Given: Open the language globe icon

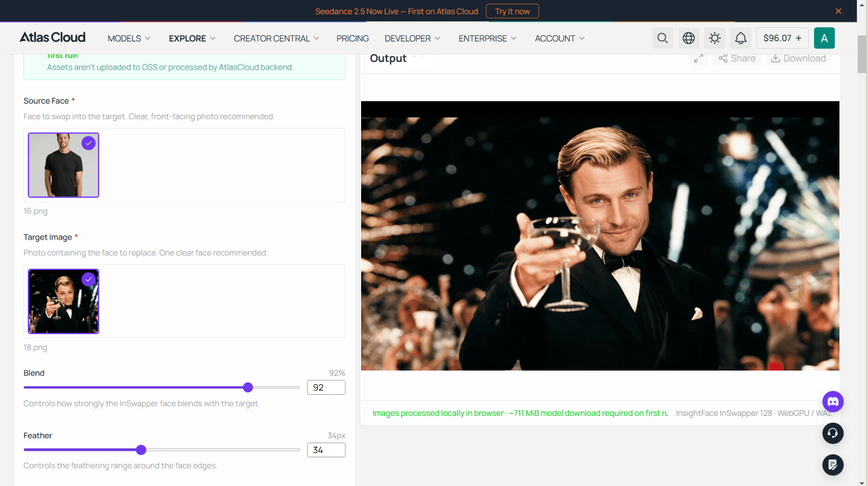Looking at the screenshot, I should (689, 38).
